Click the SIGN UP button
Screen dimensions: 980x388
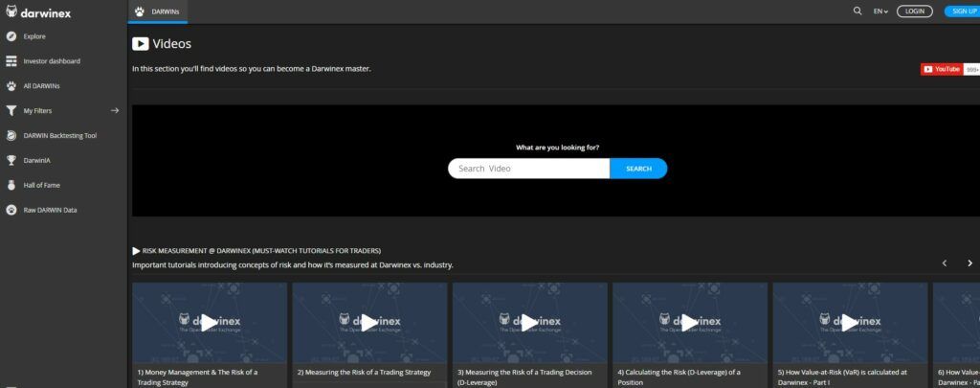pos(963,11)
